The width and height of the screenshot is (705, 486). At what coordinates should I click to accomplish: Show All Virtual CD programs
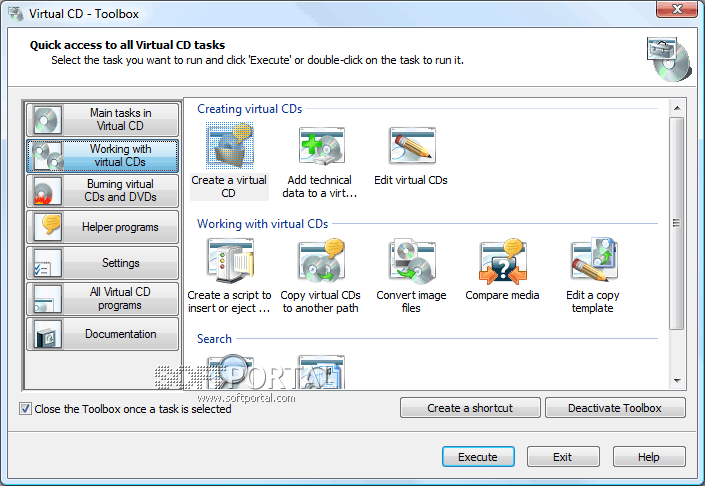click(103, 299)
